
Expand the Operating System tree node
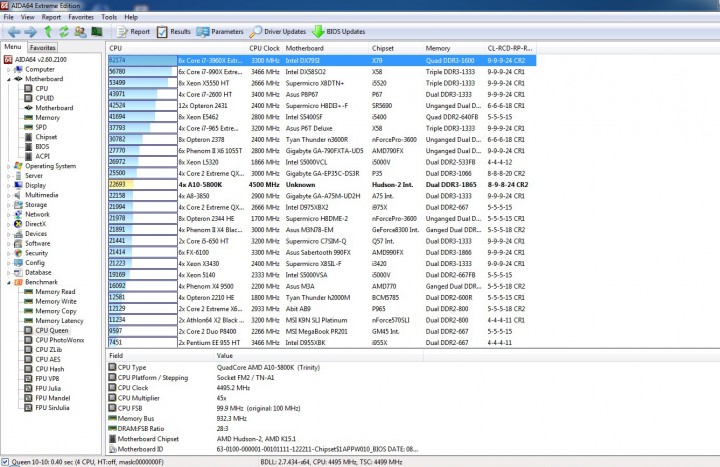click(8, 166)
